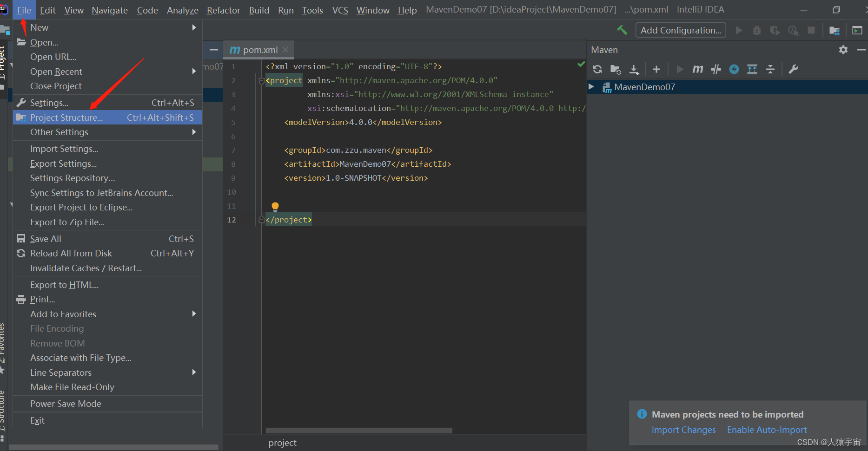Open Maven panel gear settings

click(x=843, y=50)
